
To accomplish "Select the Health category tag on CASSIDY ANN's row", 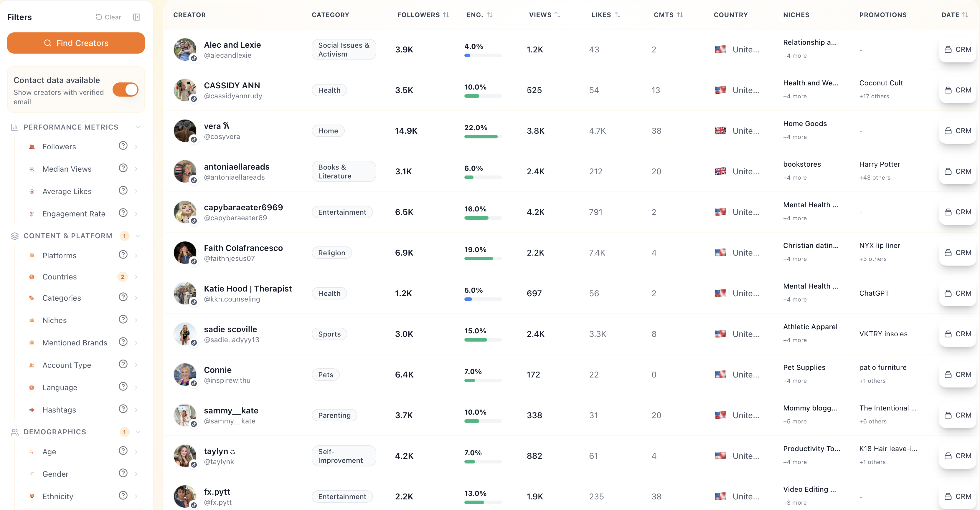I will pos(329,90).
